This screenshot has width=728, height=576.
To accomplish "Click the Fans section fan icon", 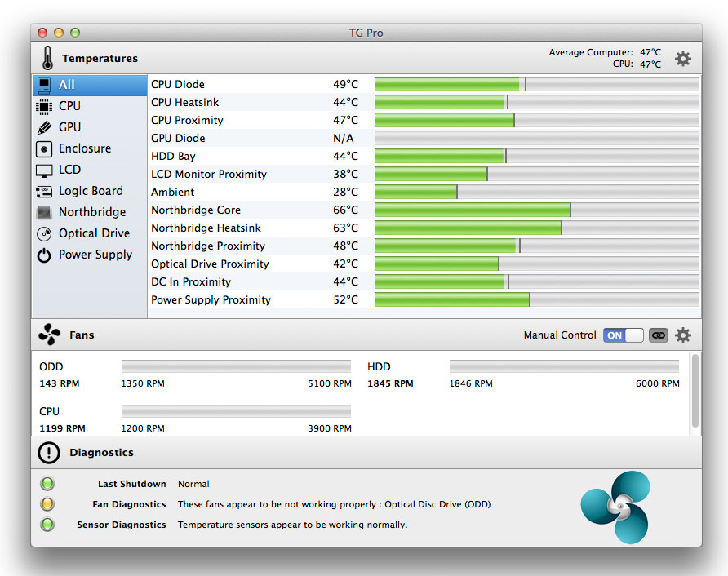I will tap(49, 335).
